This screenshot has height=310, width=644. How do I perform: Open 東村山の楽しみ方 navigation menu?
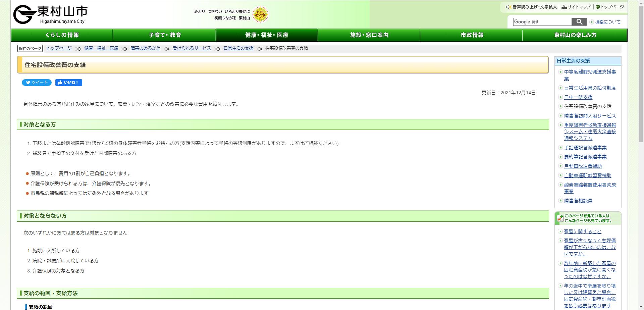click(575, 35)
